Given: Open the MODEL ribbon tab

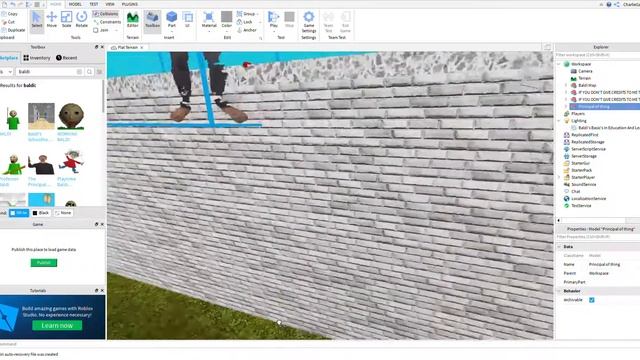Looking at the screenshot, I should (75, 4).
